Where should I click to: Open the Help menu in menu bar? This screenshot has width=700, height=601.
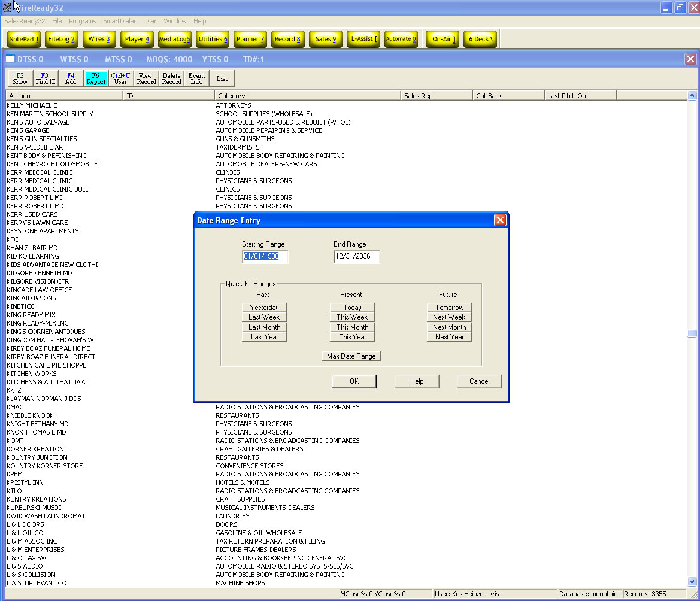click(199, 21)
